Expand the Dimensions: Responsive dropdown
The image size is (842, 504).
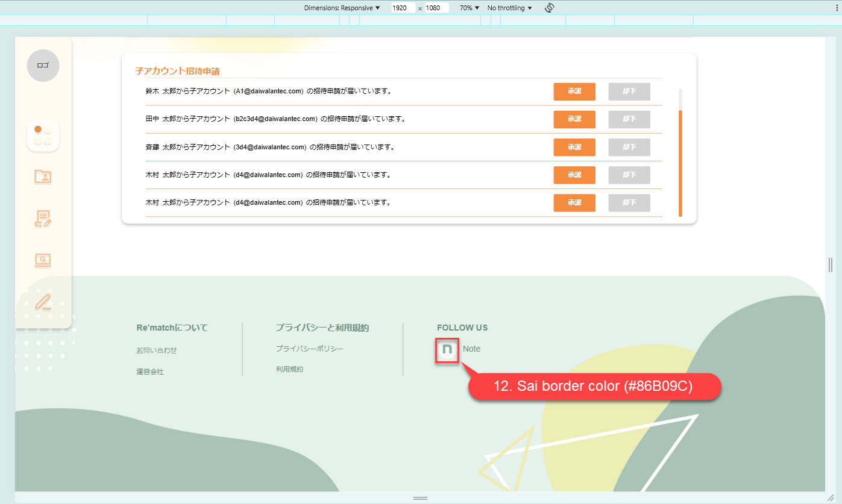tap(342, 8)
